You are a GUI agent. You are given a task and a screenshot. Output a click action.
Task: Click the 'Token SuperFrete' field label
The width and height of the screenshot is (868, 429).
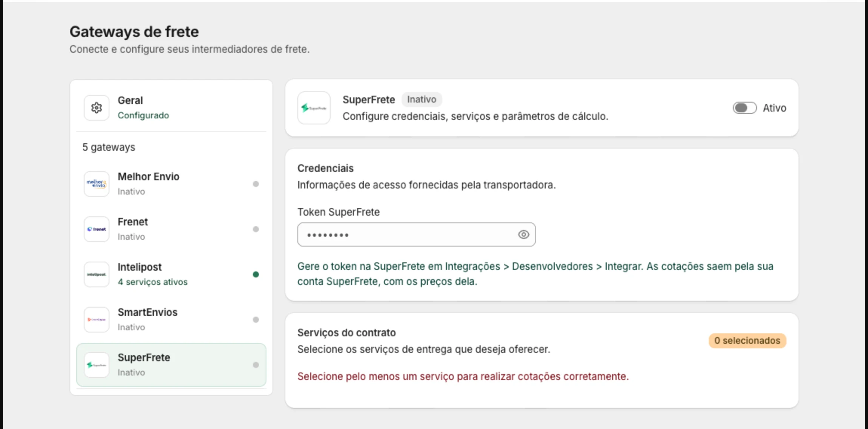(339, 212)
